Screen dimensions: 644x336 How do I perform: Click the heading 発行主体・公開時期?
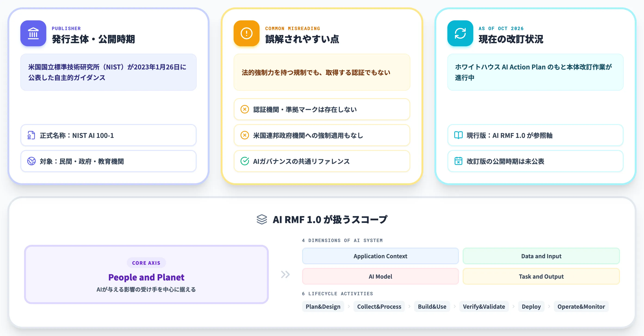coord(93,39)
